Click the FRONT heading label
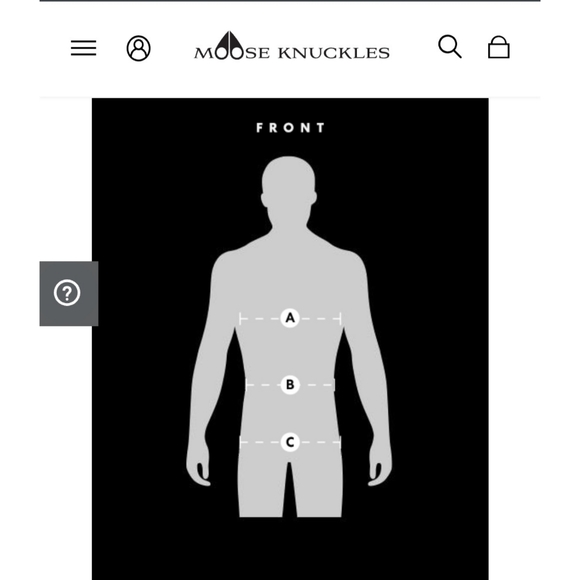 click(290, 128)
